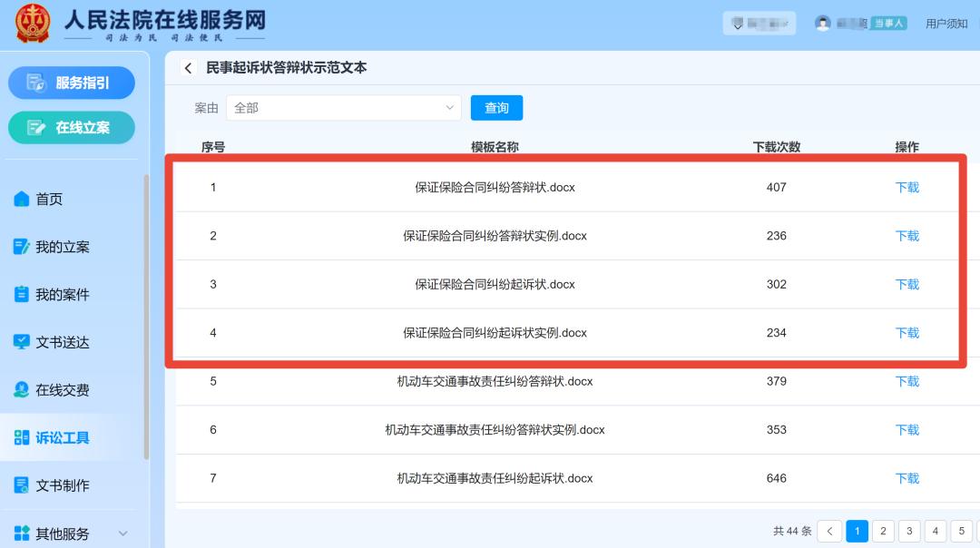Go back using the left arrow

pyautogui.click(x=188, y=68)
